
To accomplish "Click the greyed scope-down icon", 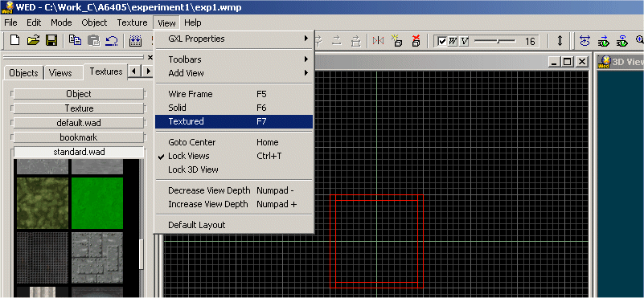I will point(356,40).
